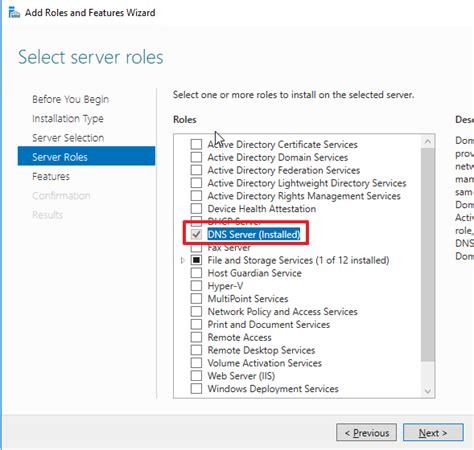Click the Add Roles and Features Wizard title icon
The image size is (474, 450).
[x=14, y=13]
